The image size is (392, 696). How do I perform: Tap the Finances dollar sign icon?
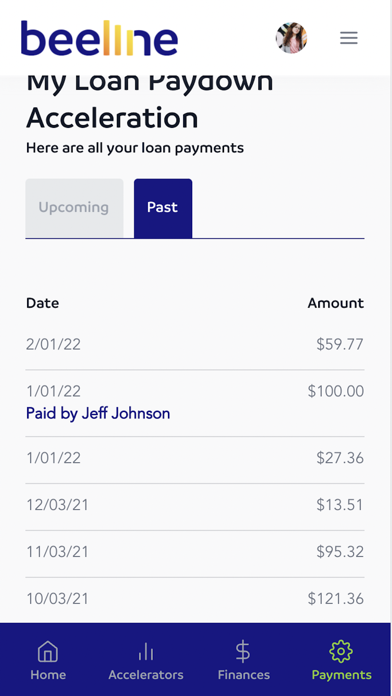click(243, 652)
